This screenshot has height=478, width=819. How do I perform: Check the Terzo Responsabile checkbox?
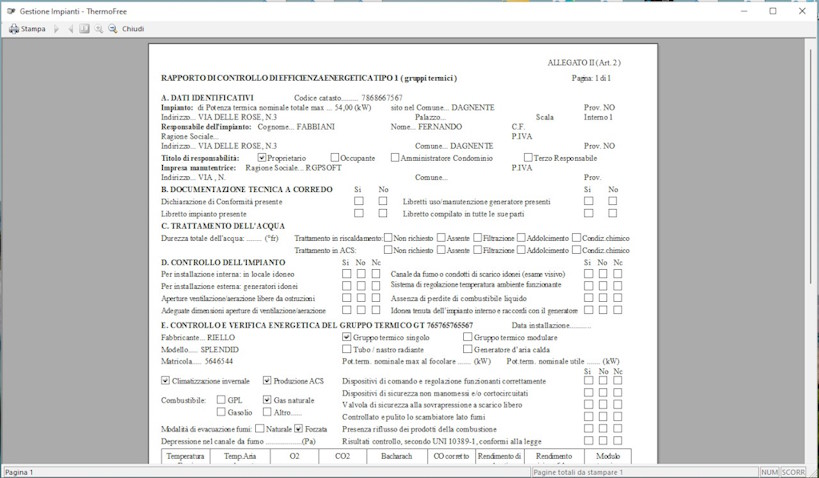[528, 157]
